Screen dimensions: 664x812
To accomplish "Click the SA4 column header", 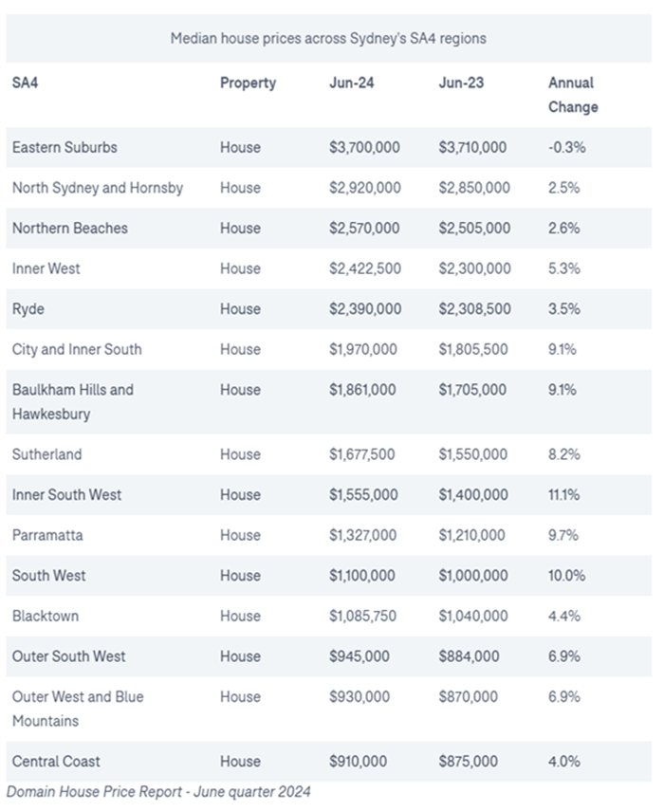I will click(25, 83).
